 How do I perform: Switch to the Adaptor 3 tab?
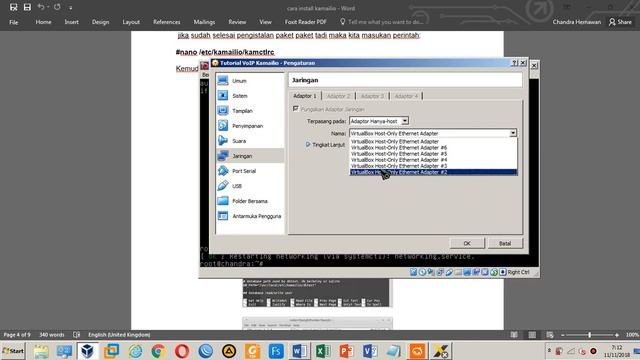pos(372,96)
